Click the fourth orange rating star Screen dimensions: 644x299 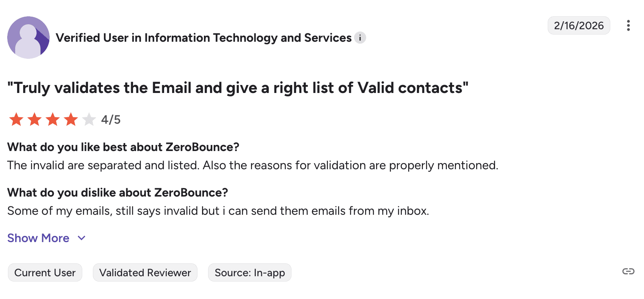tap(71, 120)
